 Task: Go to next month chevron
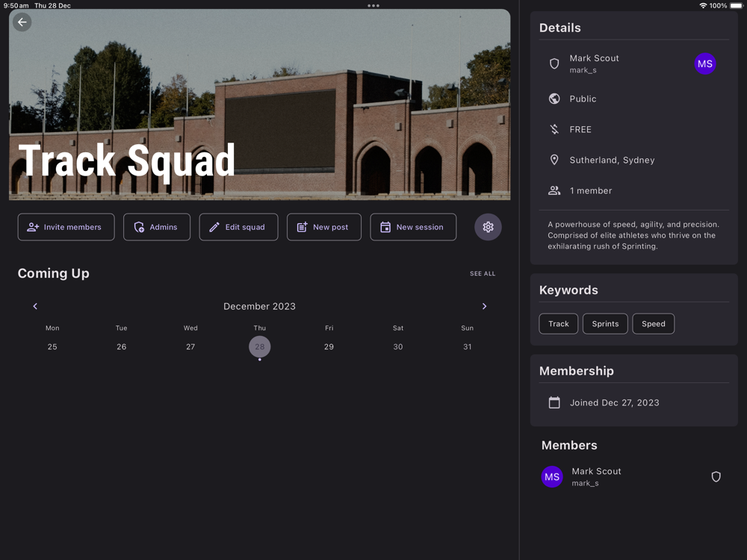[x=484, y=306]
